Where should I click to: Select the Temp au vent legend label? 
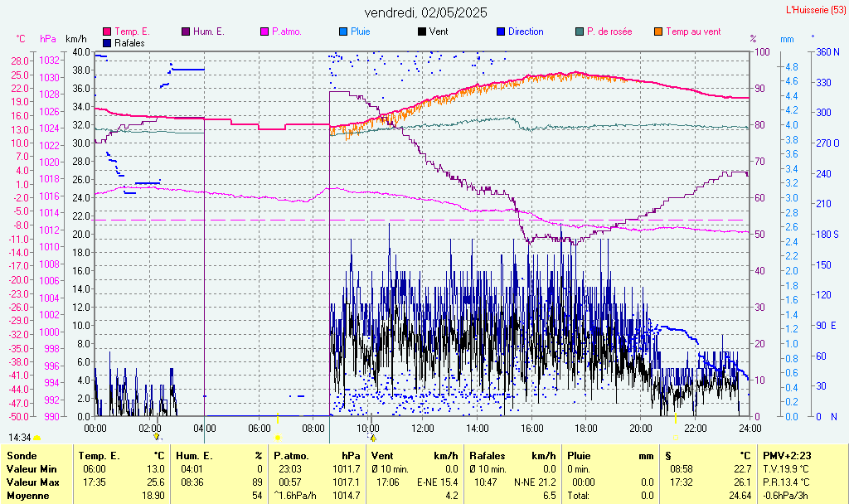point(693,32)
